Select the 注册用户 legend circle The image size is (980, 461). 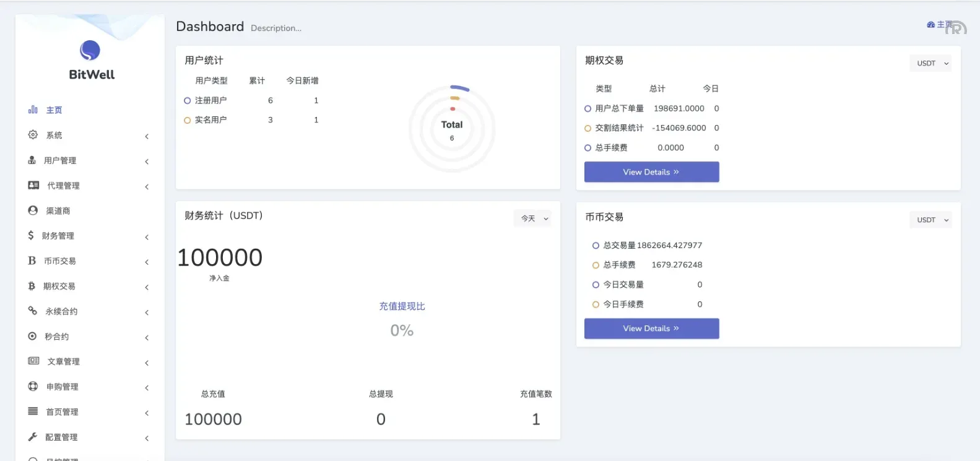[x=187, y=100]
